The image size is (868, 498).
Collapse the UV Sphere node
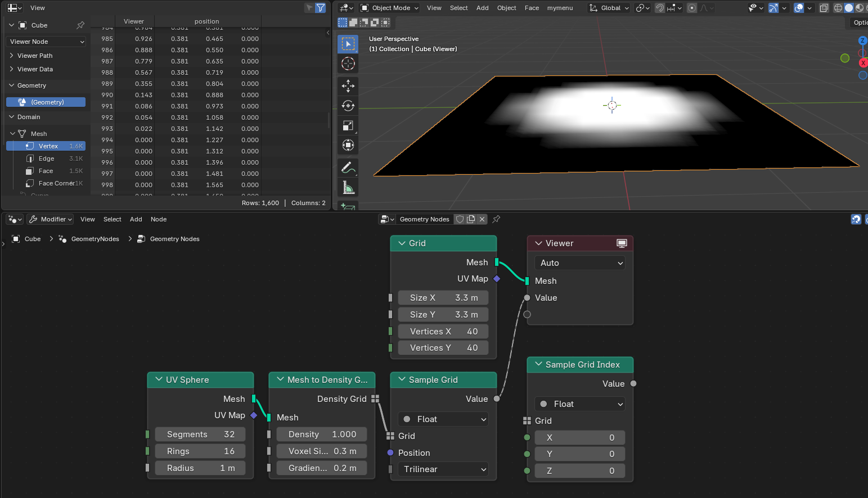pyautogui.click(x=159, y=380)
